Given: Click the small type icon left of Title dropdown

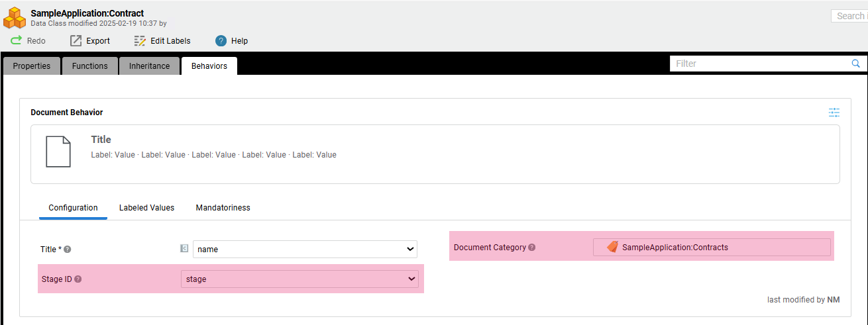Looking at the screenshot, I should 184,249.
